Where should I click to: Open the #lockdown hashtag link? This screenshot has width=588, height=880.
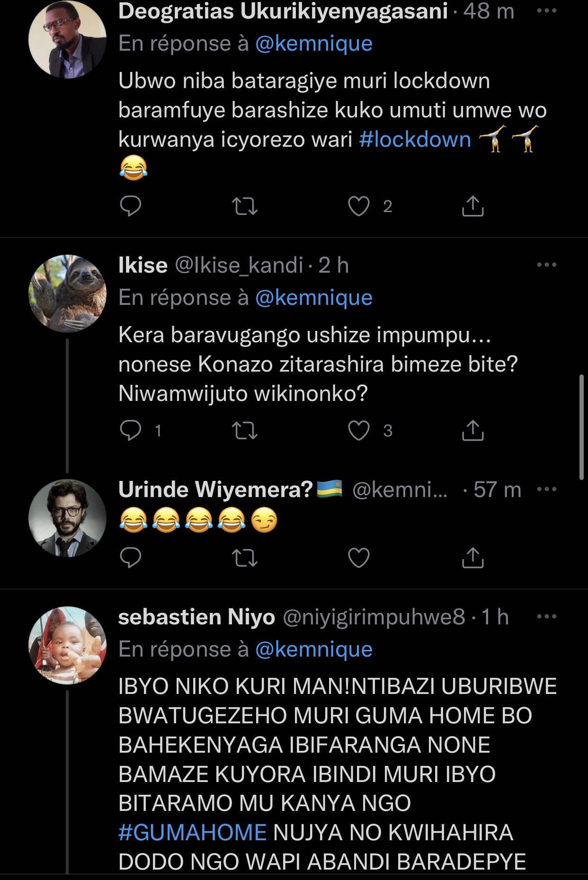tap(415, 140)
